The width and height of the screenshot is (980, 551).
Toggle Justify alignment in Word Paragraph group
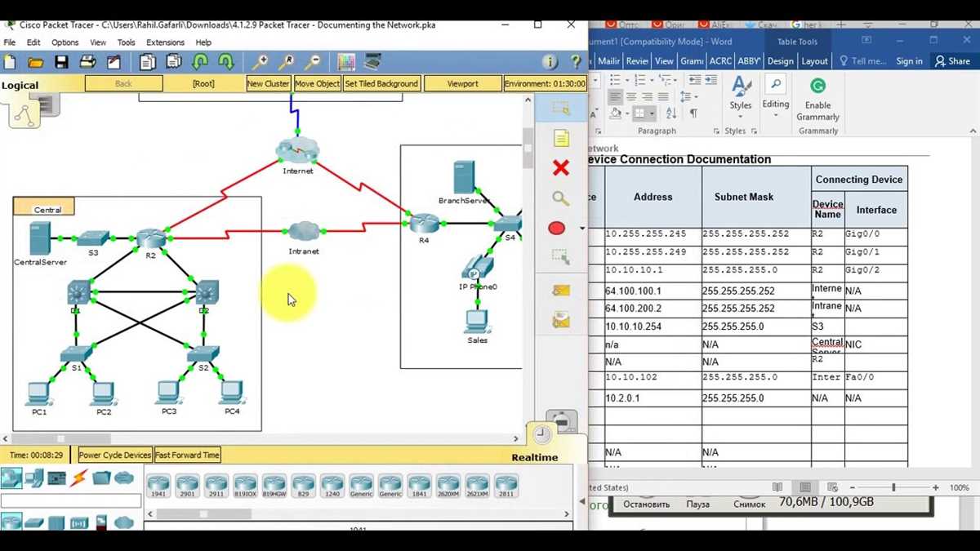pos(664,96)
